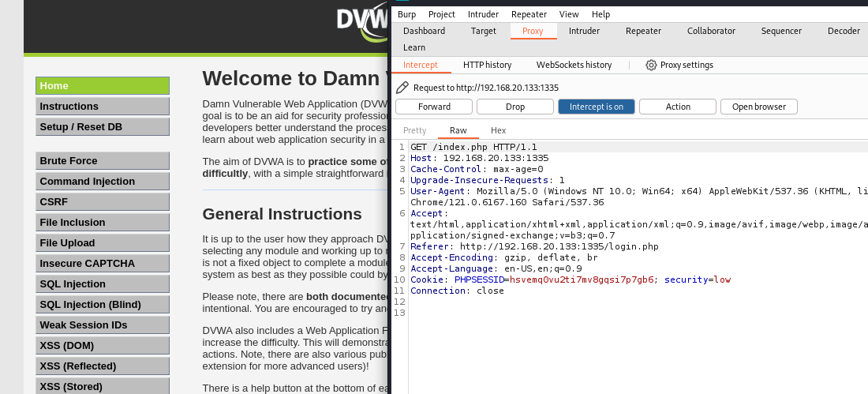Click the security=low cookie value
Viewport: 868px width, 394px height.
pyautogui.click(x=698, y=280)
